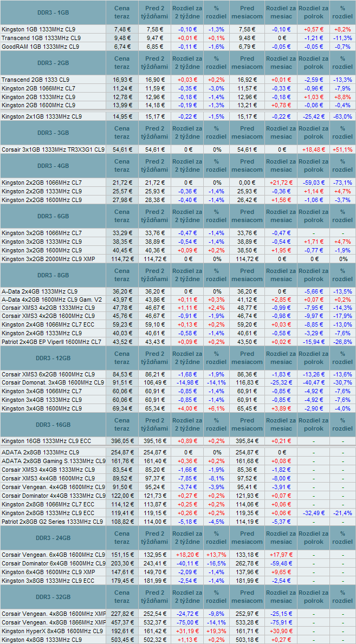Select "Corsair XMS3 4x4GB 1600MHz CL9" name
Screen dimensions: 356x644
48,478
